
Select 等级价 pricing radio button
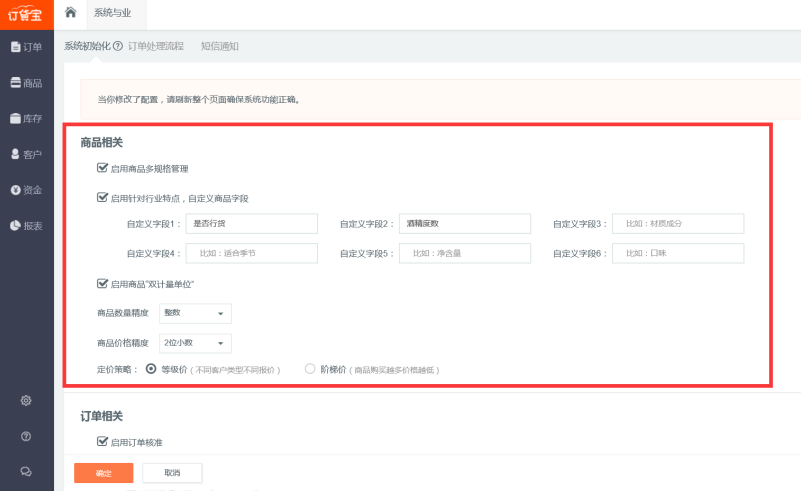click(x=151, y=368)
